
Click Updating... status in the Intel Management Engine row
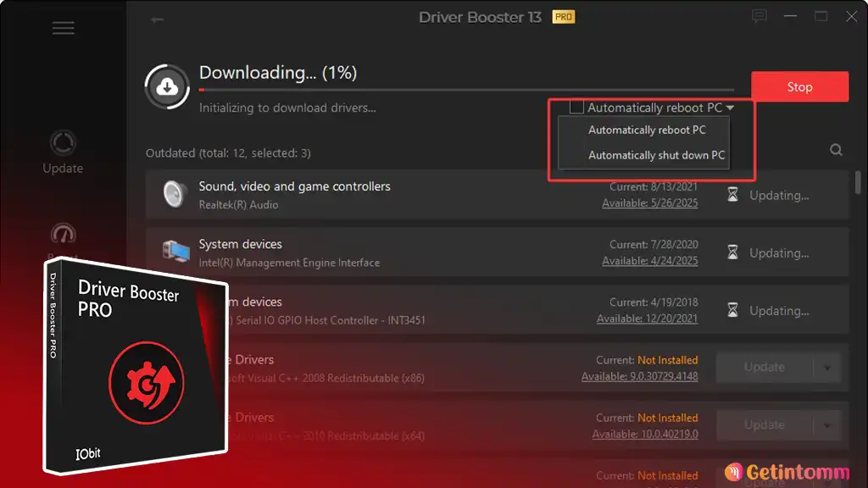(779, 252)
